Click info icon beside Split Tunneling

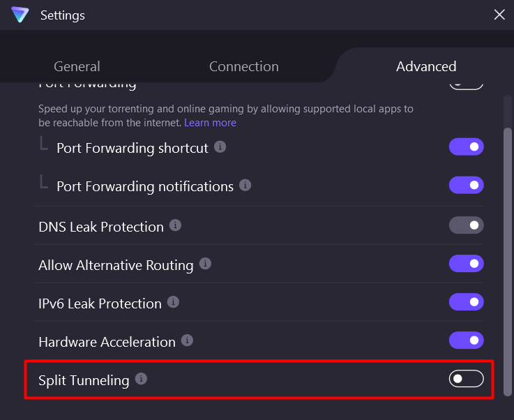click(x=141, y=379)
